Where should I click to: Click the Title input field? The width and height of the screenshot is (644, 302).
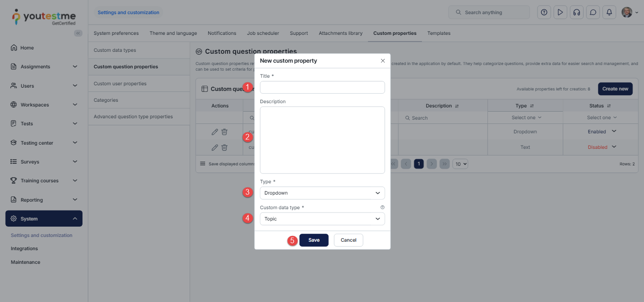tap(322, 87)
